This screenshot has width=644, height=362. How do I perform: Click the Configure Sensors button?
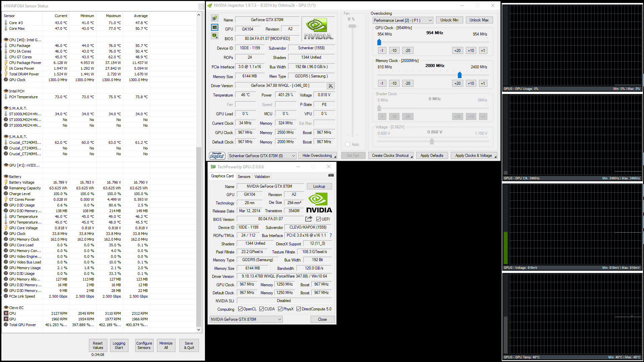144,345
